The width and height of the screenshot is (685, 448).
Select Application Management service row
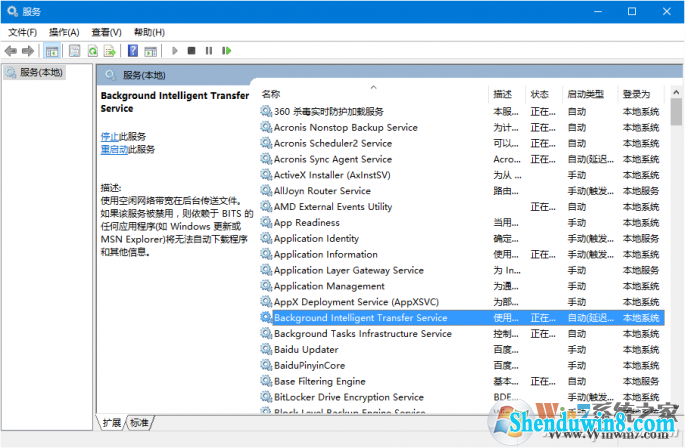click(x=462, y=286)
